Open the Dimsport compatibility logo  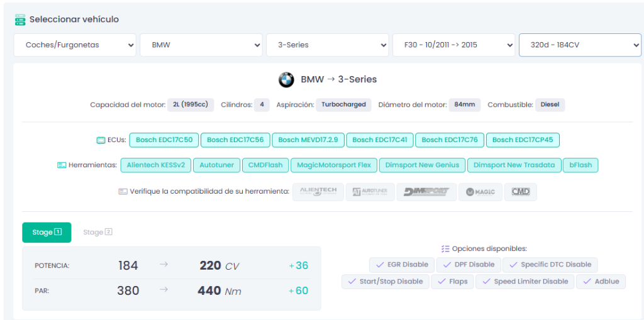click(426, 192)
